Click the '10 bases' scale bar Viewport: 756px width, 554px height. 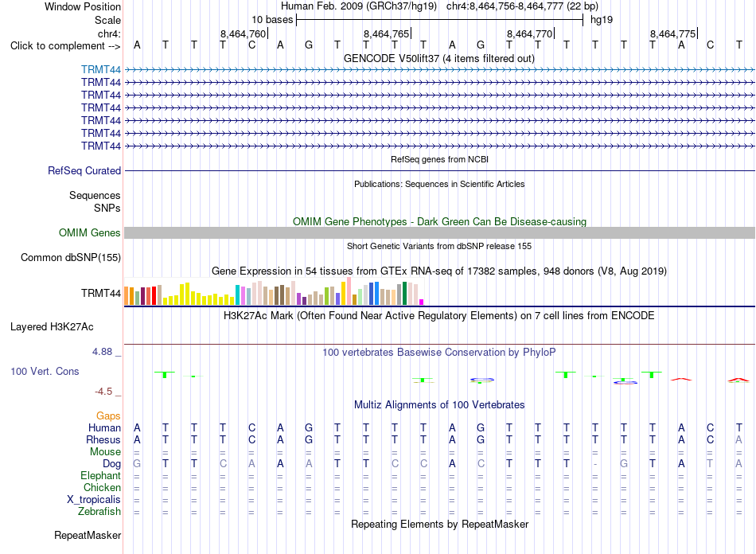(x=439, y=20)
